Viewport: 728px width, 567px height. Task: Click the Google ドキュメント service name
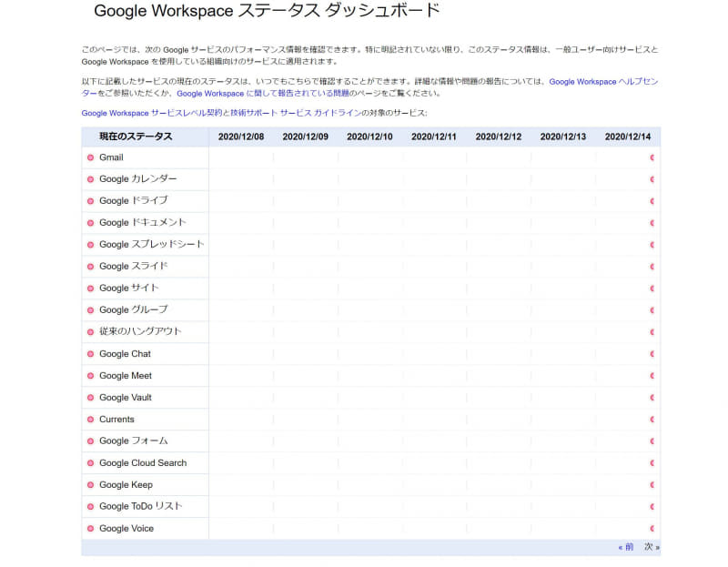tap(143, 222)
